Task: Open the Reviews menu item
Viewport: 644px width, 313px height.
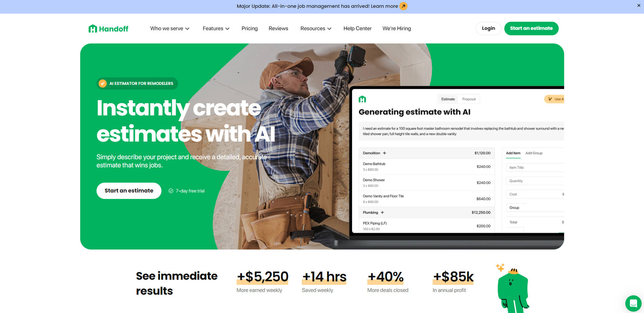Action: (278, 29)
